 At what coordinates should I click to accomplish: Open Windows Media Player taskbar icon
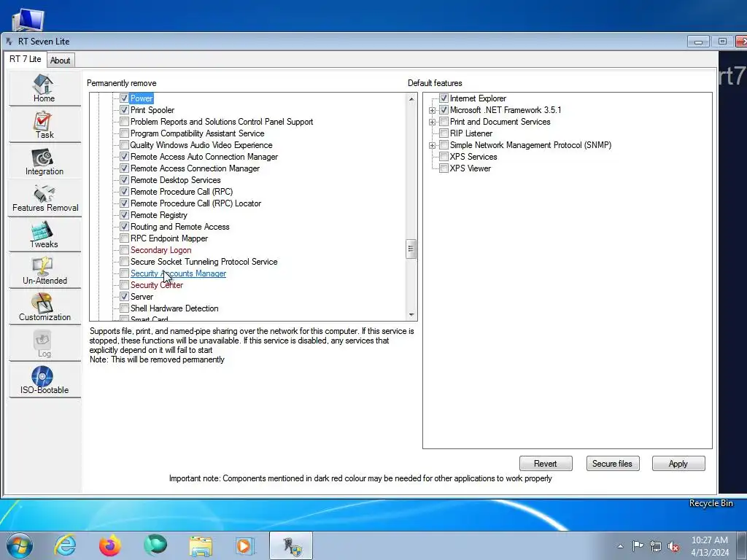(x=245, y=545)
